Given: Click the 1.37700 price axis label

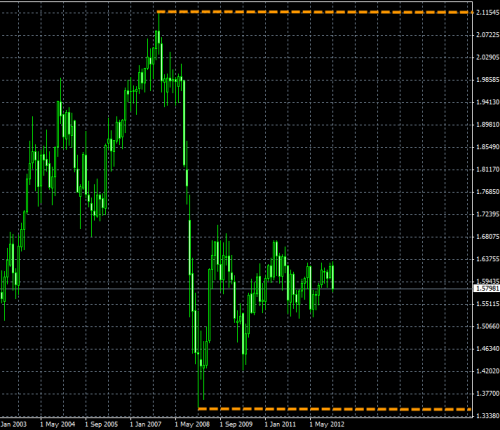Looking at the screenshot, I should pos(488,394).
